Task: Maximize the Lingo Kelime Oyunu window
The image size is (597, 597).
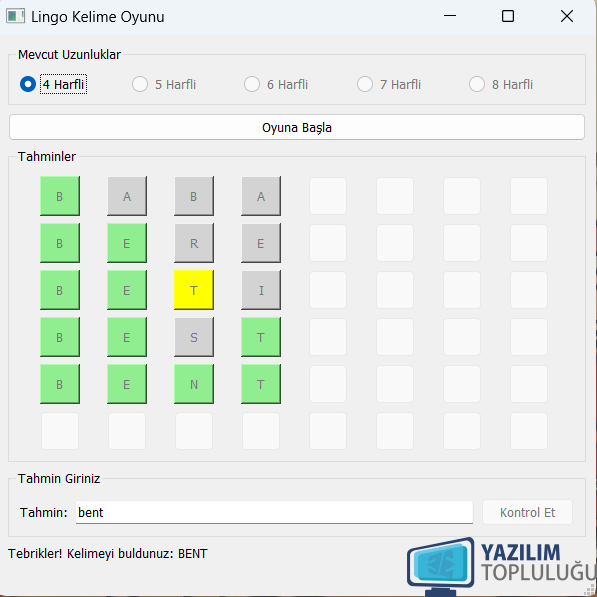Action: (x=508, y=16)
